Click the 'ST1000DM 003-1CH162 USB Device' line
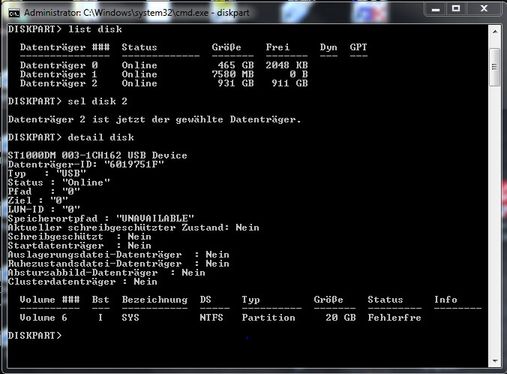The width and height of the screenshot is (507, 374). click(x=98, y=155)
